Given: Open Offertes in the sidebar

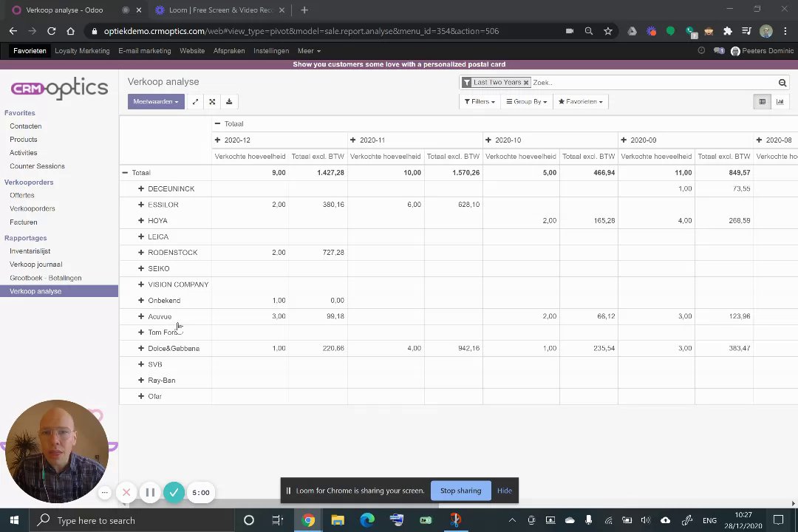Looking at the screenshot, I should (22, 195).
